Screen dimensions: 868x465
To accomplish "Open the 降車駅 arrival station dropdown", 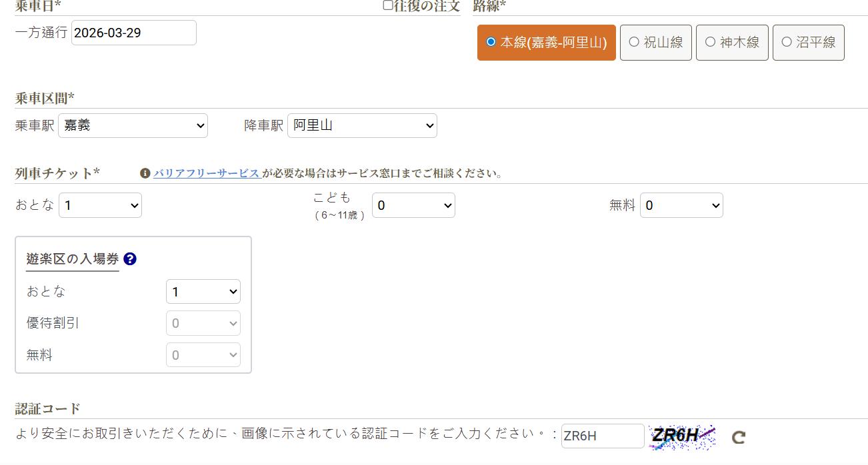I will point(362,125).
